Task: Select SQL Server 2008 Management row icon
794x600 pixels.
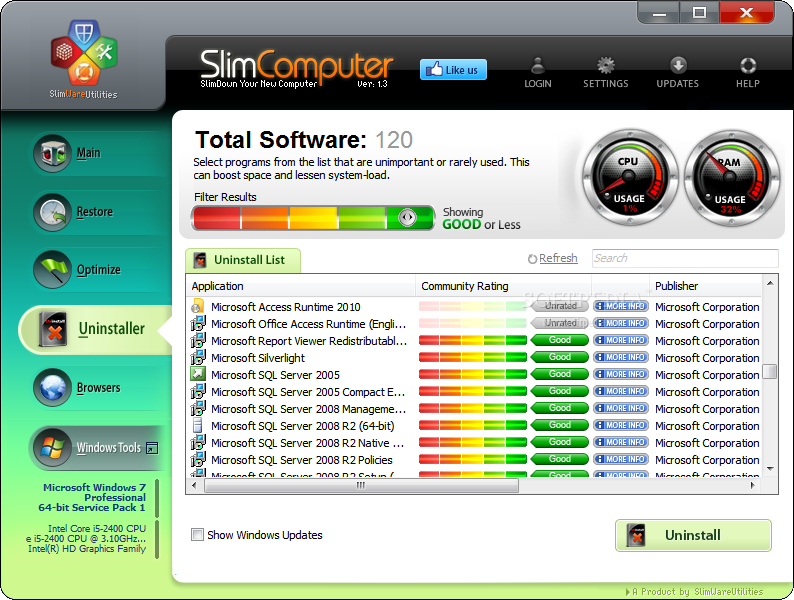Action: (x=198, y=408)
